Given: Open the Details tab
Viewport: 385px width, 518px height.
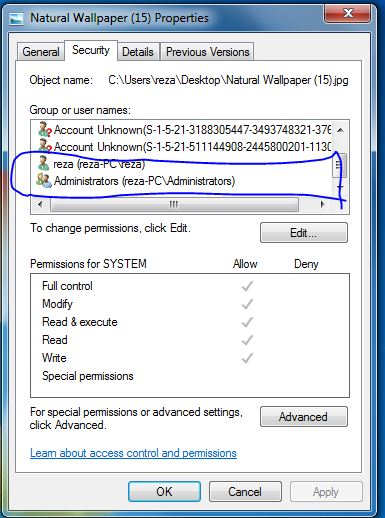Looking at the screenshot, I should (138, 52).
